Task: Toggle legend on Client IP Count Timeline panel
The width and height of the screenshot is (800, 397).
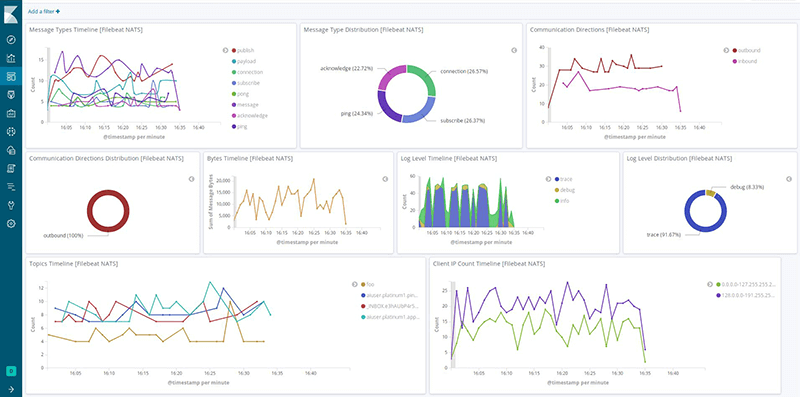Action: pos(710,284)
